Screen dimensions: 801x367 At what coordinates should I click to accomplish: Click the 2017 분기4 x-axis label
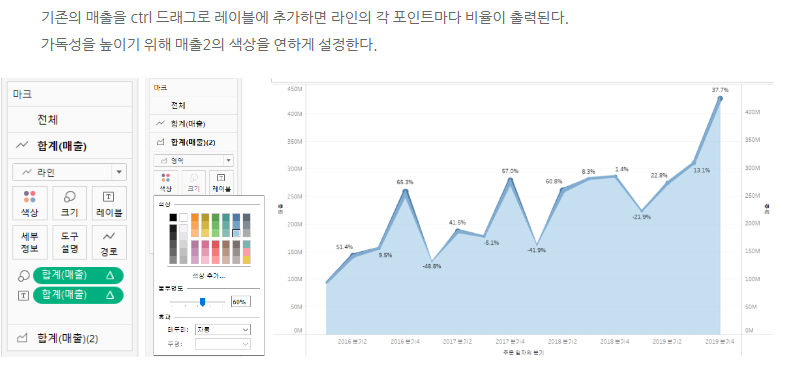tap(510, 341)
